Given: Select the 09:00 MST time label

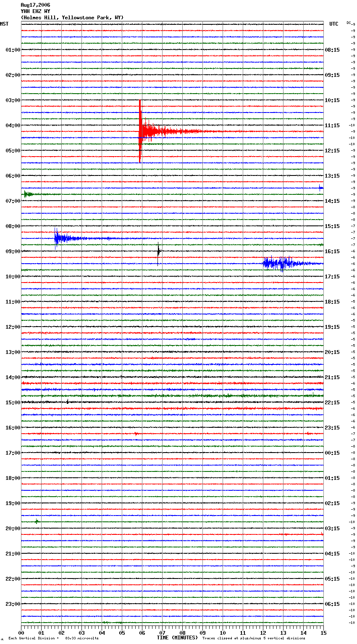Looking at the screenshot, I should click(x=13, y=251).
